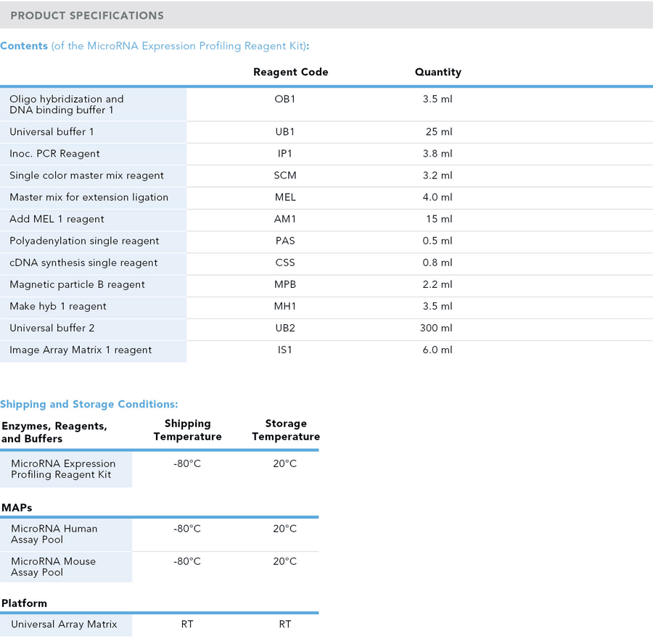Select MicroRNA Expression Profiling Reagent Kit row
The image size is (653, 644).
click(x=160, y=469)
